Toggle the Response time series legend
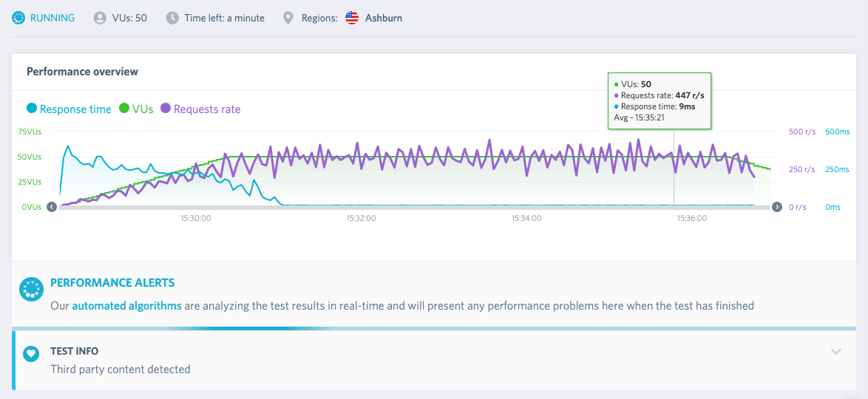Image resolution: width=868 pixels, height=399 pixels. click(69, 109)
